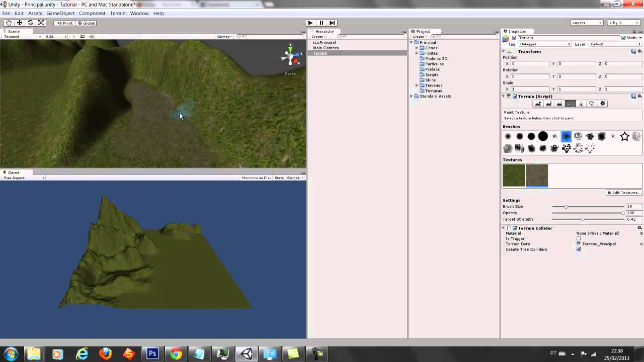Disable the Terrain Collider component checkbox
Screen dimensions: 644x362
(x=515, y=228)
